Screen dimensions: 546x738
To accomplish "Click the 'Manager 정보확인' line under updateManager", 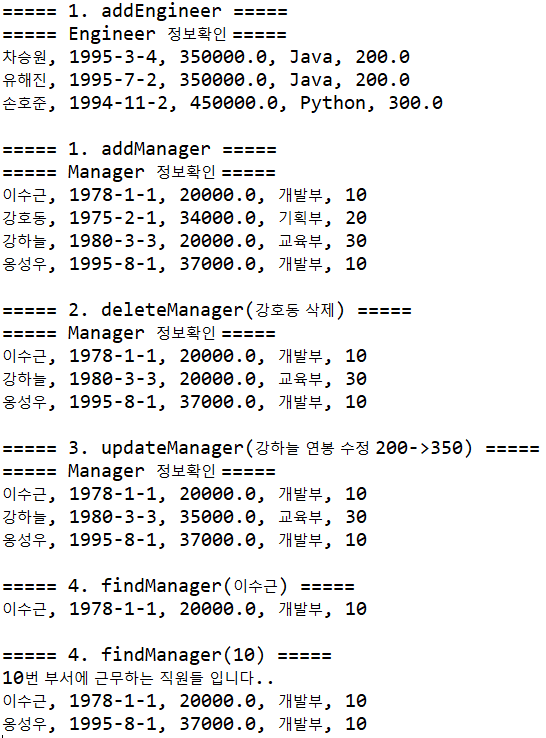I will point(139,471).
